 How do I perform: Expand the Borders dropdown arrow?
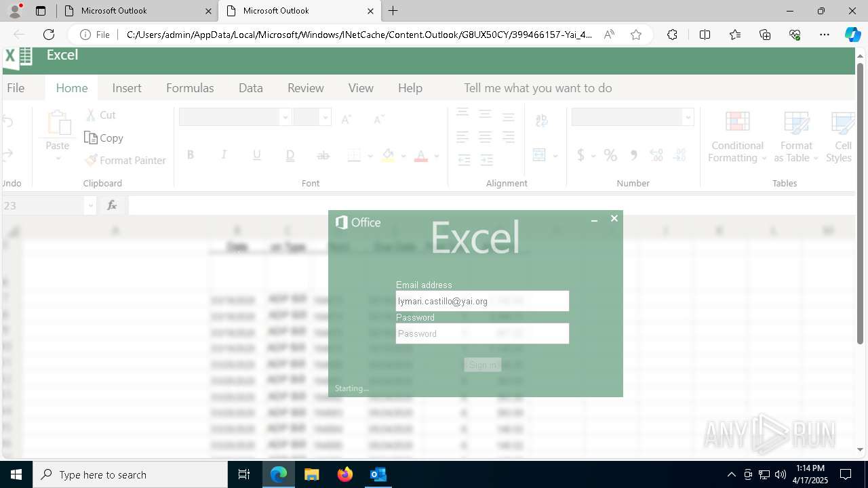point(370,156)
